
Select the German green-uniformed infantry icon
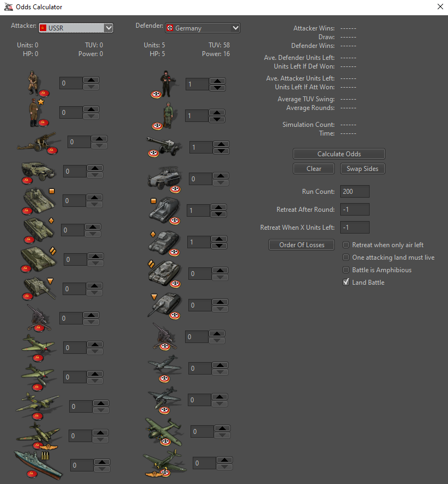tap(165, 116)
